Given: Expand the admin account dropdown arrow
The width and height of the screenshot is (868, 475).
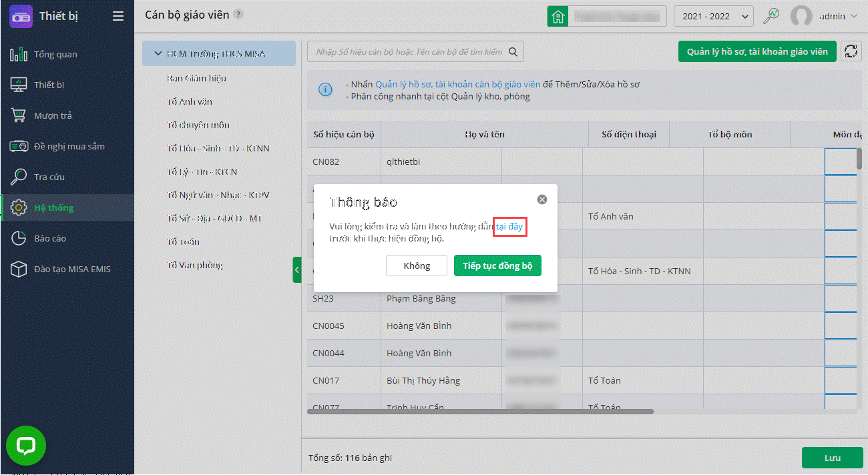Looking at the screenshot, I should coord(854,16).
